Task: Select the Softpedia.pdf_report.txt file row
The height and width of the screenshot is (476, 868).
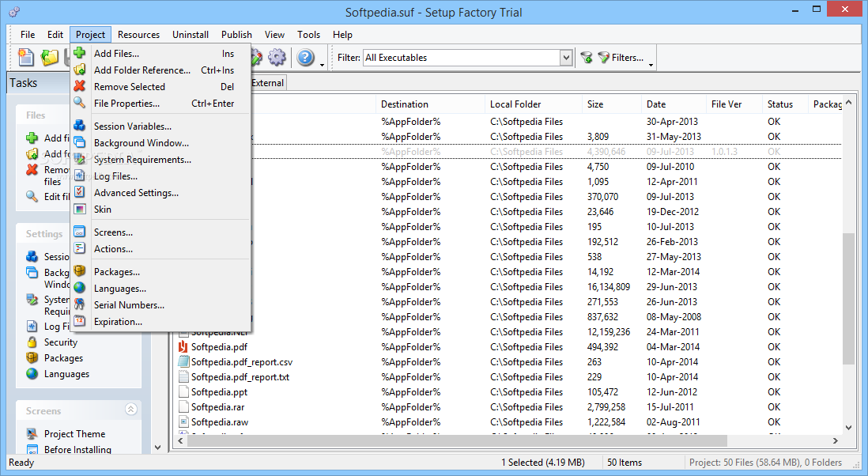Action: pyautogui.click(x=509, y=377)
